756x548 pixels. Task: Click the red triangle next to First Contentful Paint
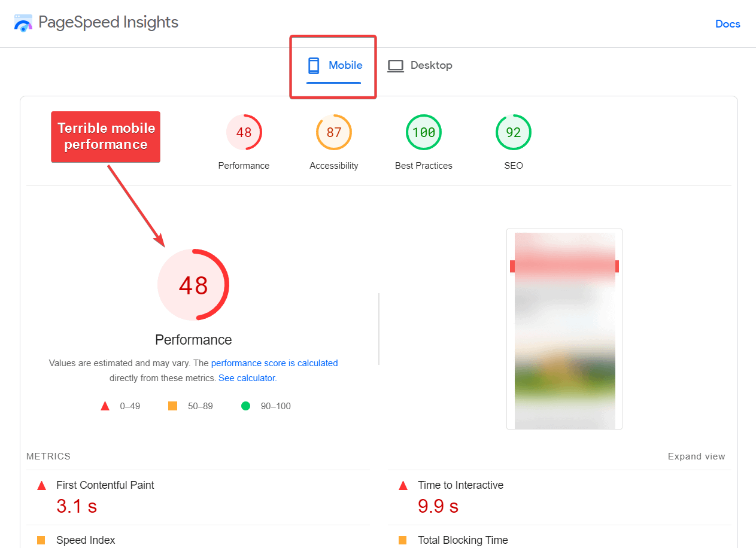coord(41,485)
